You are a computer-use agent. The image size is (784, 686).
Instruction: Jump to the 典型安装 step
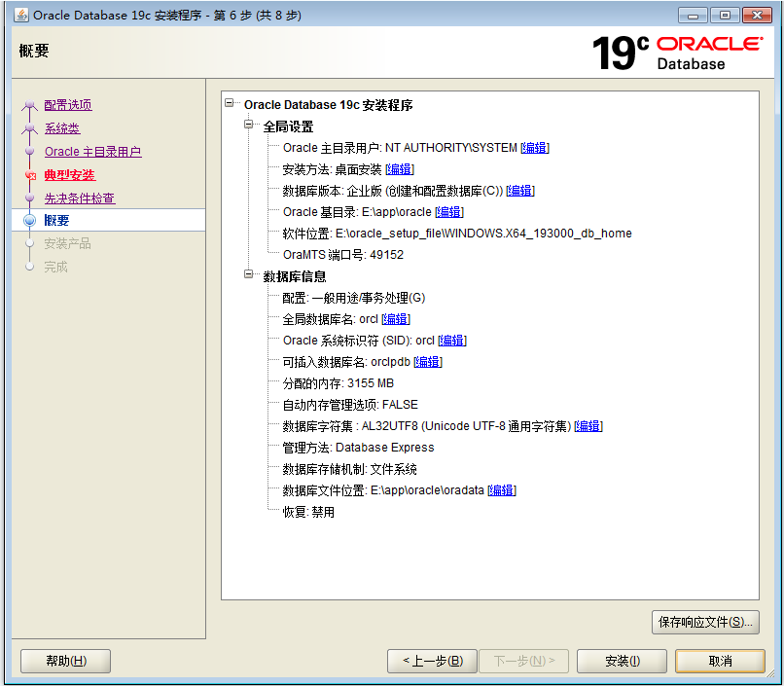69,175
